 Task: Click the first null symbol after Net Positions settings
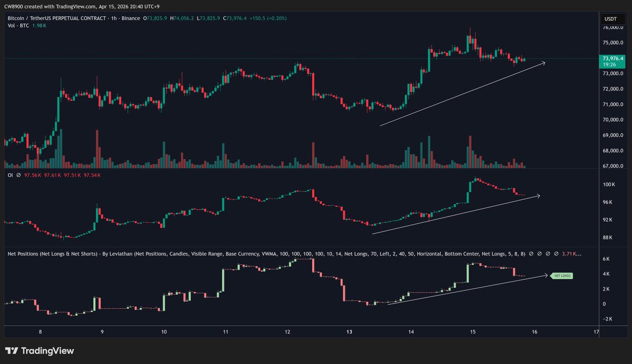[531, 254]
